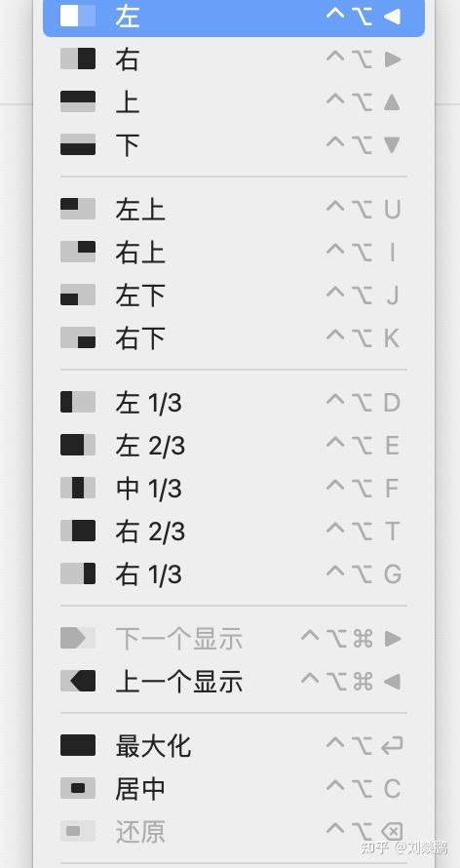Click the maximize (最大化) full-window icon
This screenshot has height=868, width=460.
pos(78,745)
